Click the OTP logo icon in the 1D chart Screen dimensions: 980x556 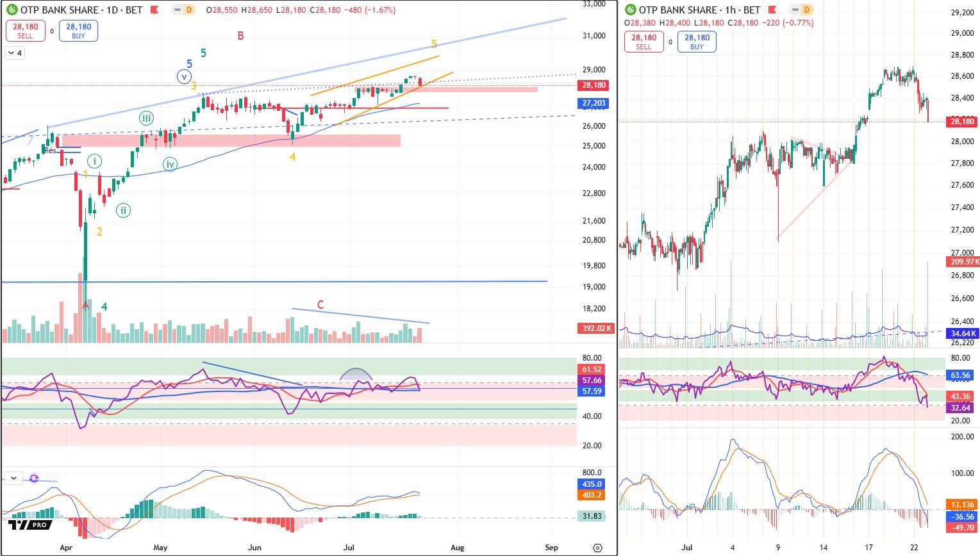click(x=12, y=10)
